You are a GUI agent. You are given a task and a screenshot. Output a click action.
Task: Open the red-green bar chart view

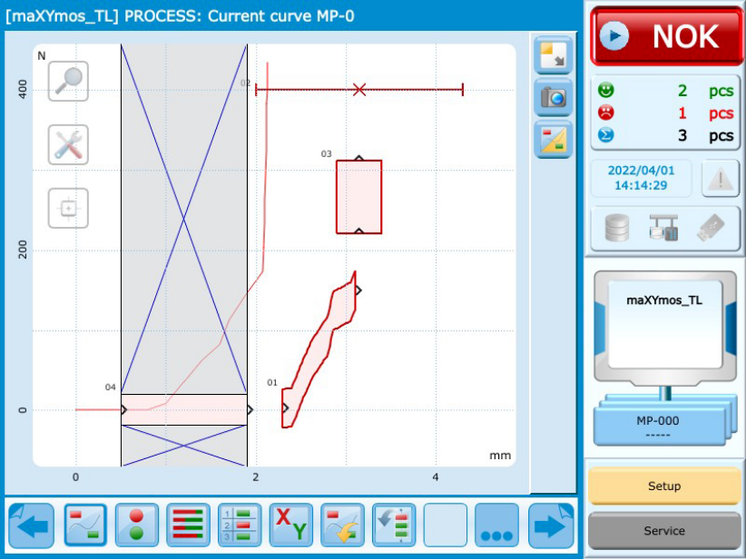(188, 526)
